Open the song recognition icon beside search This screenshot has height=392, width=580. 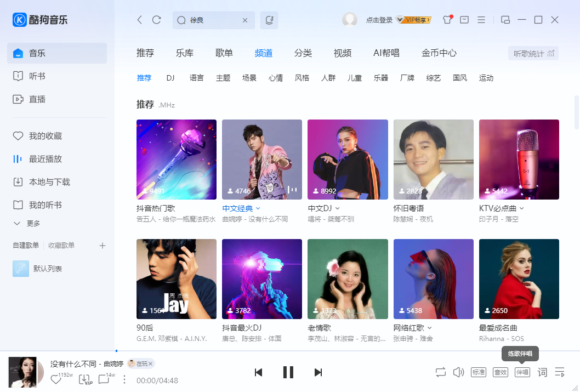[x=269, y=20]
